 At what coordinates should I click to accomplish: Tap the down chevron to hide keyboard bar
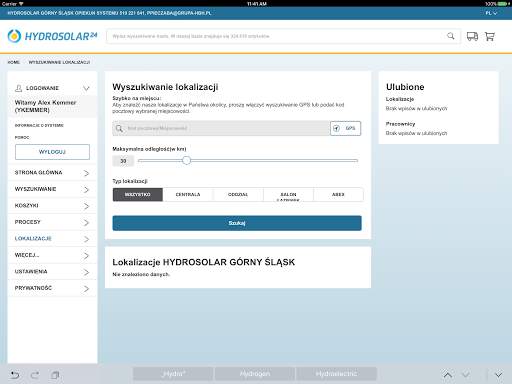(x=498, y=375)
